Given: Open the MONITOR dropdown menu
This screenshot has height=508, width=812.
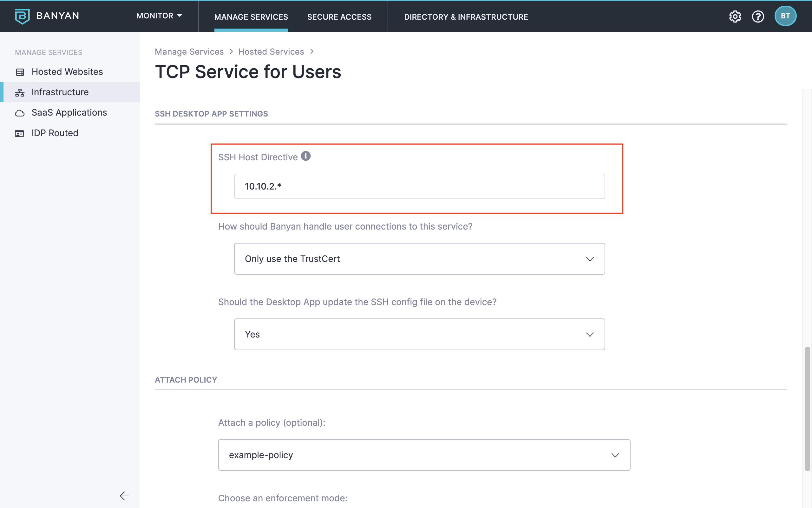Looking at the screenshot, I should [159, 16].
